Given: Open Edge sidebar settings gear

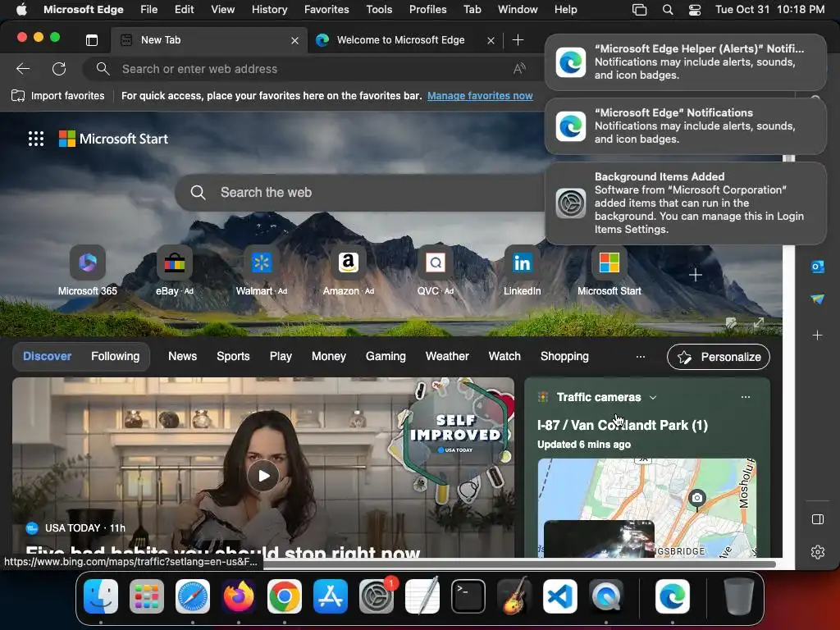Looking at the screenshot, I should pyautogui.click(x=818, y=552).
